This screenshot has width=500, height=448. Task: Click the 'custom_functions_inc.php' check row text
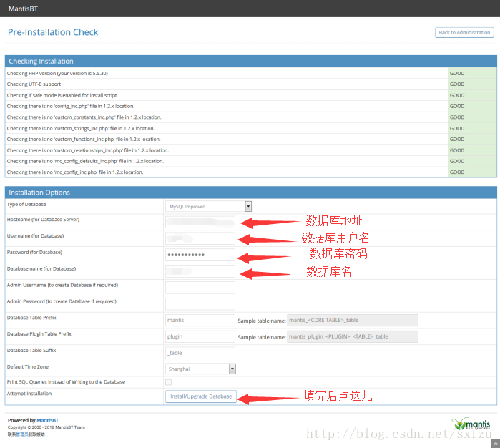84,139
